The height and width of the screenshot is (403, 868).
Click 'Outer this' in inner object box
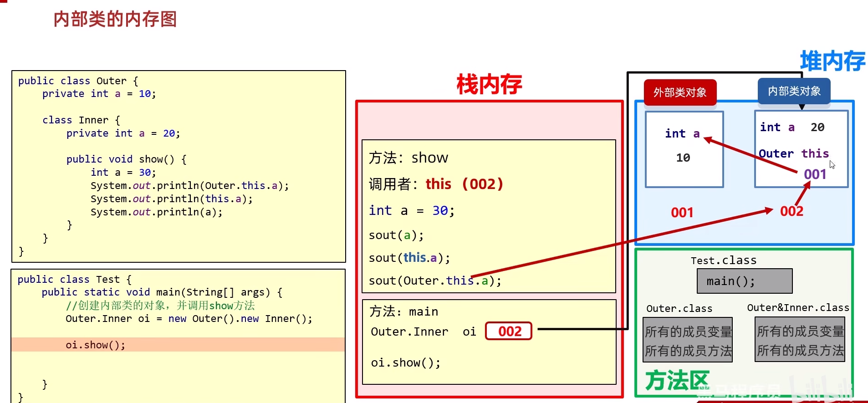tap(794, 153)
